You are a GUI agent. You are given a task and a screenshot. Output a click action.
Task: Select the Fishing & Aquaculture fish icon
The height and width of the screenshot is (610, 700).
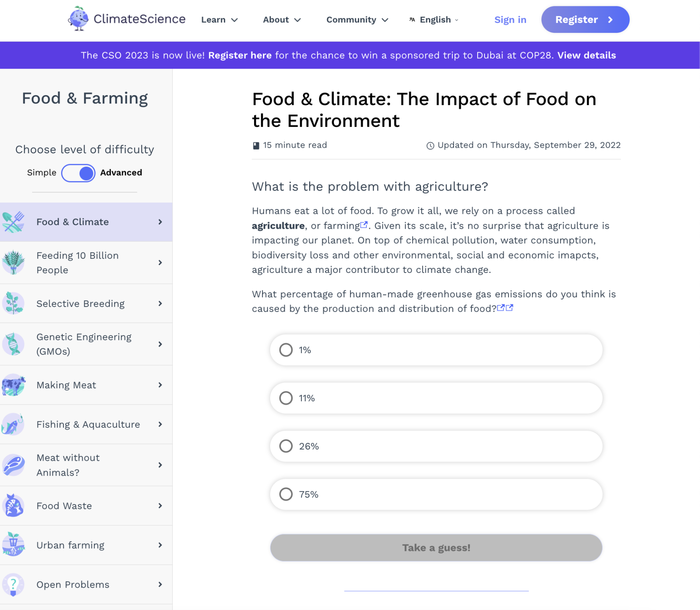click(x=13, y=424)
